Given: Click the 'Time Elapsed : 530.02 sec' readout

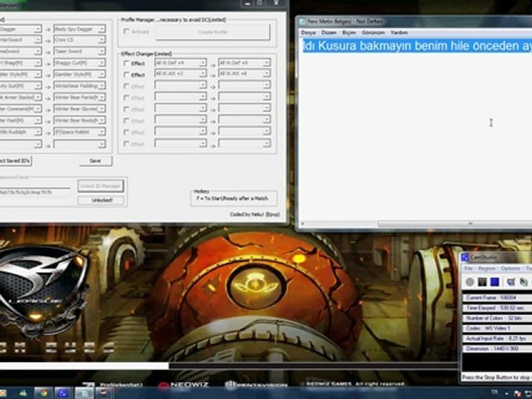Looking at the screenshot, I should [497, 308].
